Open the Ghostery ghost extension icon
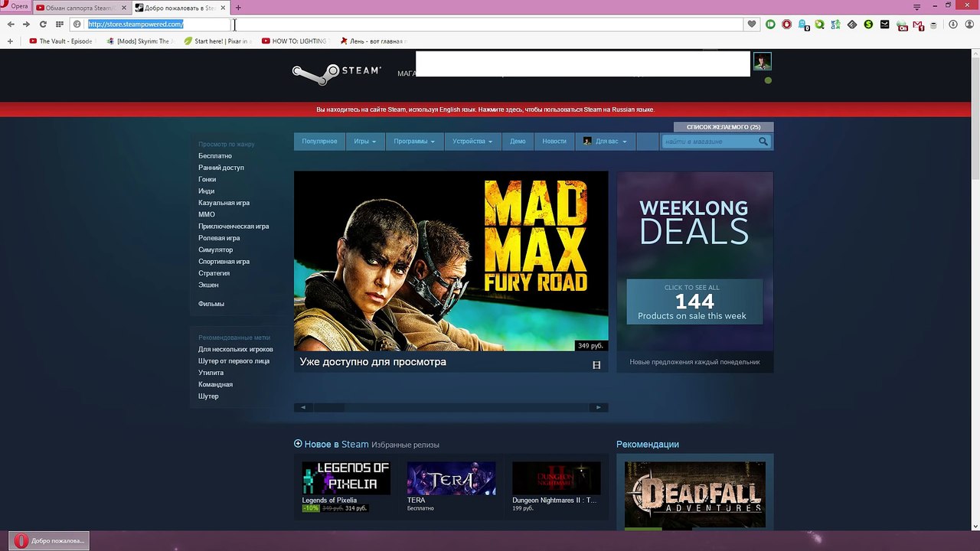Viewport: 980px width, 551px height. tap(804, 24)
